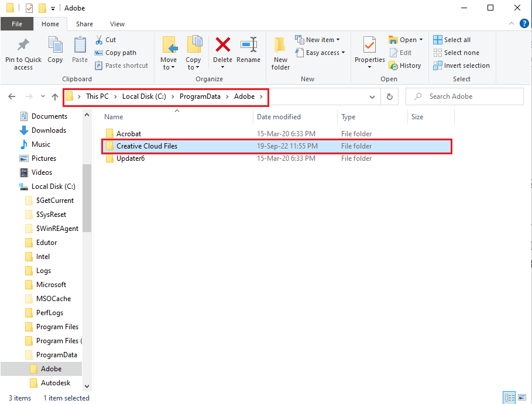Click Paste shortcut in Clipboard group

122,65
